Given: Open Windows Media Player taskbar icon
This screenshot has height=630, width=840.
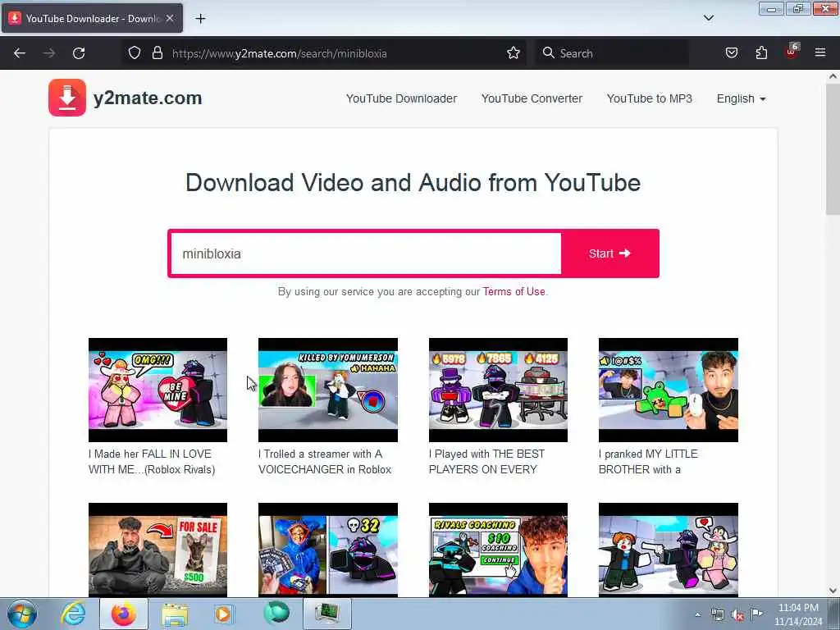Looking at the screenshot, I should point(223,614).
